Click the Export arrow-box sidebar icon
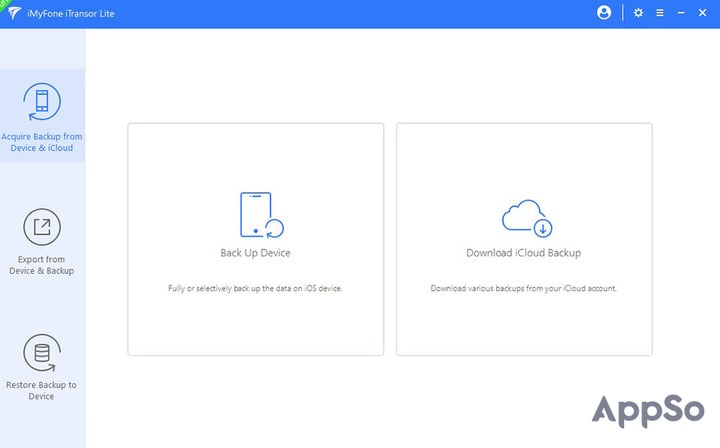The image size is (720, 448). coord(42,227)
